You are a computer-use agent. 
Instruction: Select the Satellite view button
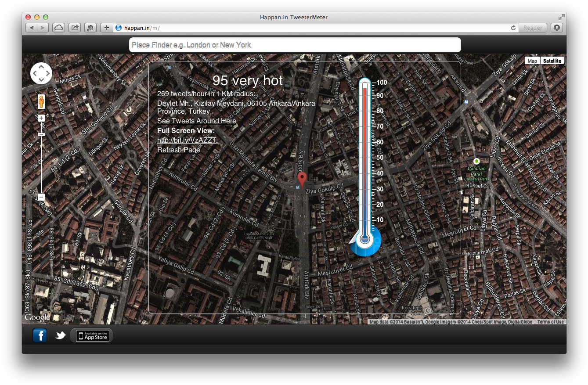click(552, 60)
